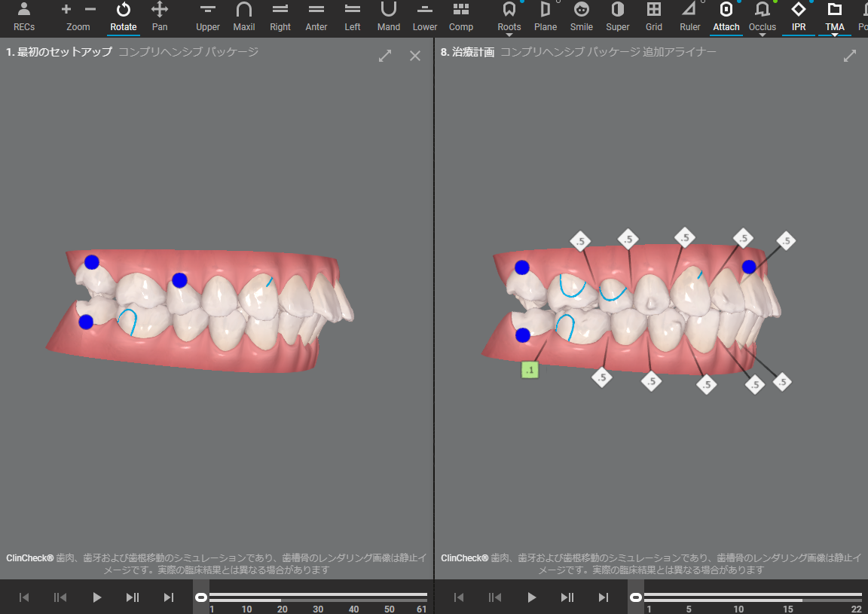Toggle Attach attachments visibility
This screenshot has width=868, height=614.
tap(726, 17)
